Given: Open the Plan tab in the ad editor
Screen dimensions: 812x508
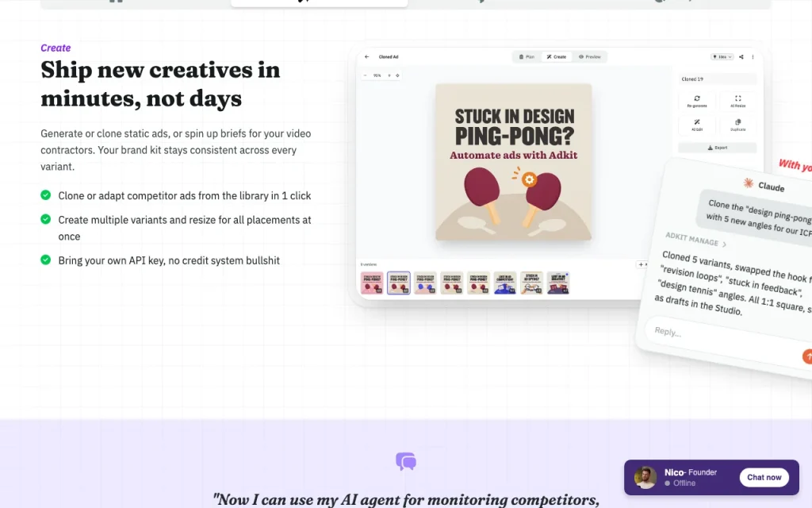Looking at the screenshot, I should tap(527, 57).
